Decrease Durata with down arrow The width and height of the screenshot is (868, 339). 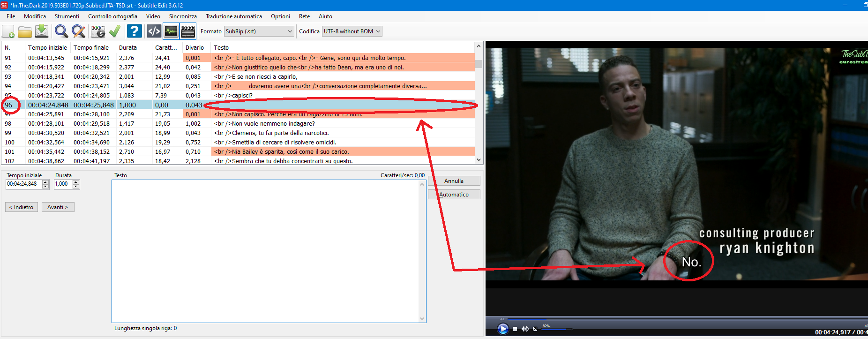point(76,187)
